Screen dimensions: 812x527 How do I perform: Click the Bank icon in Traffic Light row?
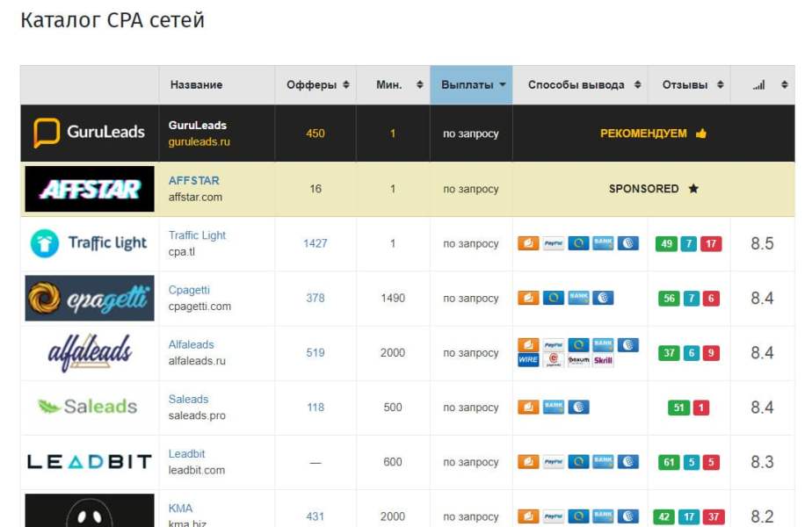point(603,243)
